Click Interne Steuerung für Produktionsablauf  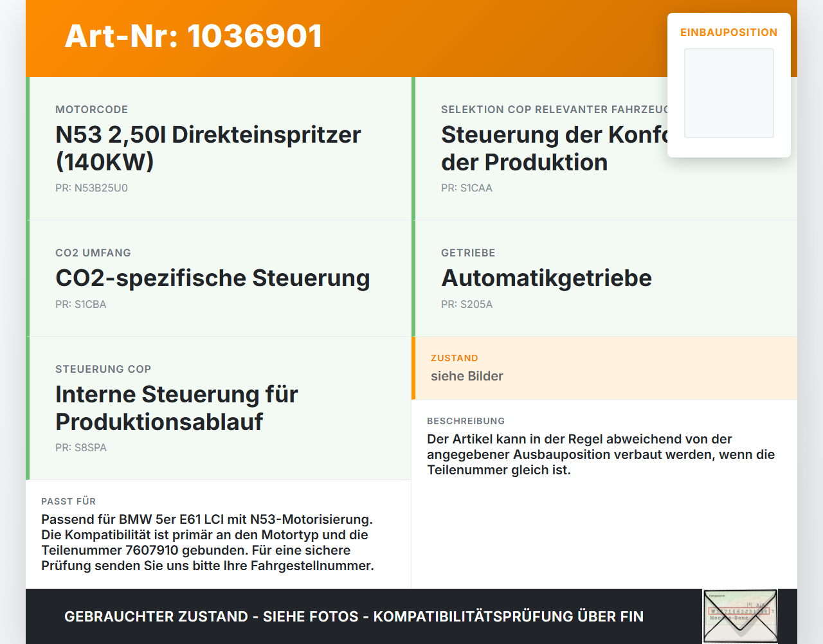177,407
